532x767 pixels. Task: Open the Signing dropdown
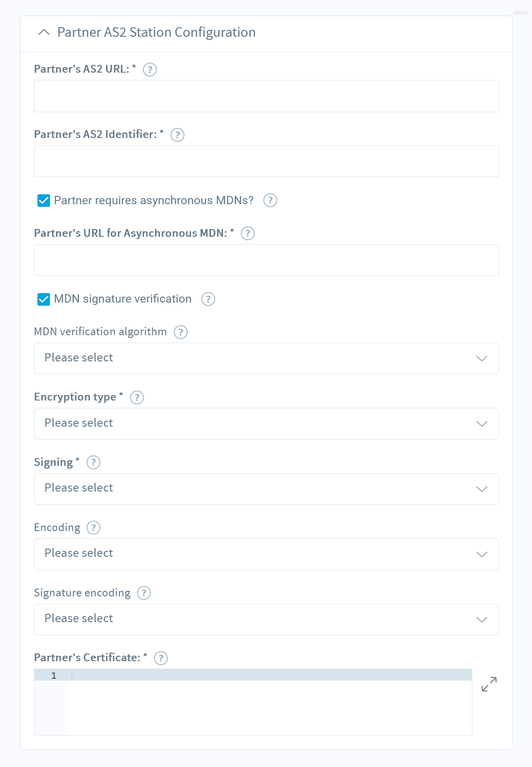266,489
